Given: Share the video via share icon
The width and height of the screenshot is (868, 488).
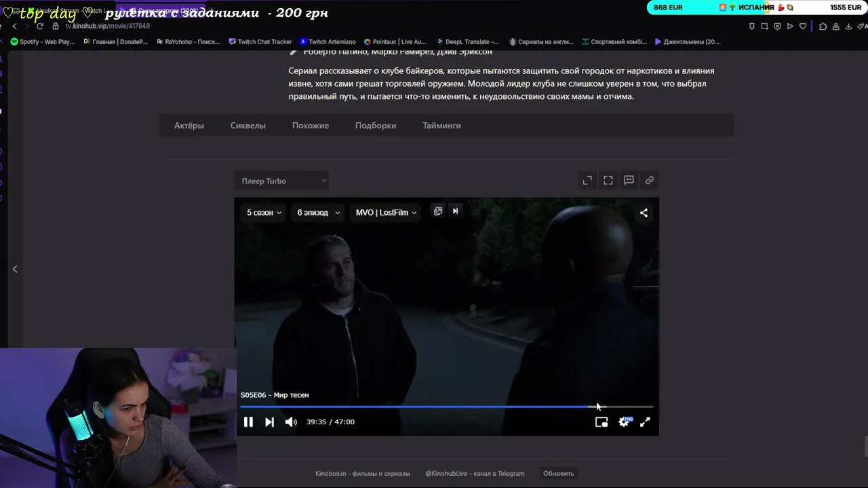Looking at the screenshot, I should click(x=644, y=213).
